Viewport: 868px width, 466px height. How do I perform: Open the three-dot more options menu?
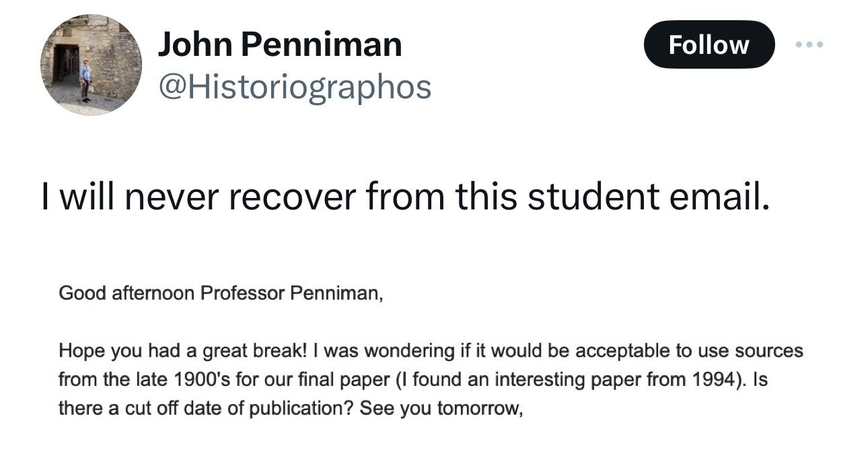point(809,44)
